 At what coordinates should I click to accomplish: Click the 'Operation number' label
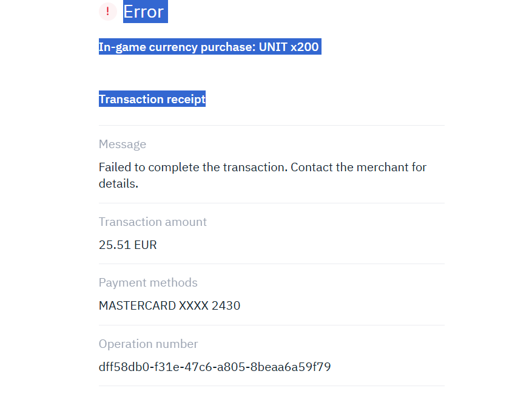click(x=148, y=344)
